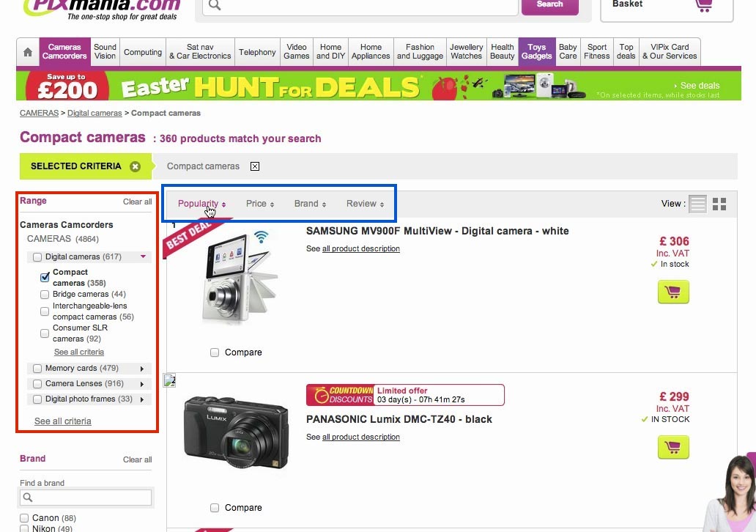Viewport: 756px width, 532px height.
Task: Tick Compare for Panasonic Lumix DMC-TZ40
Action: pos(215,508)
